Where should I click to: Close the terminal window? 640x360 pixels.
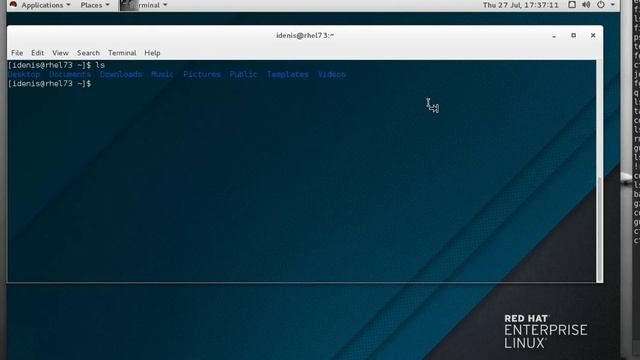click(x=593, y=36)
